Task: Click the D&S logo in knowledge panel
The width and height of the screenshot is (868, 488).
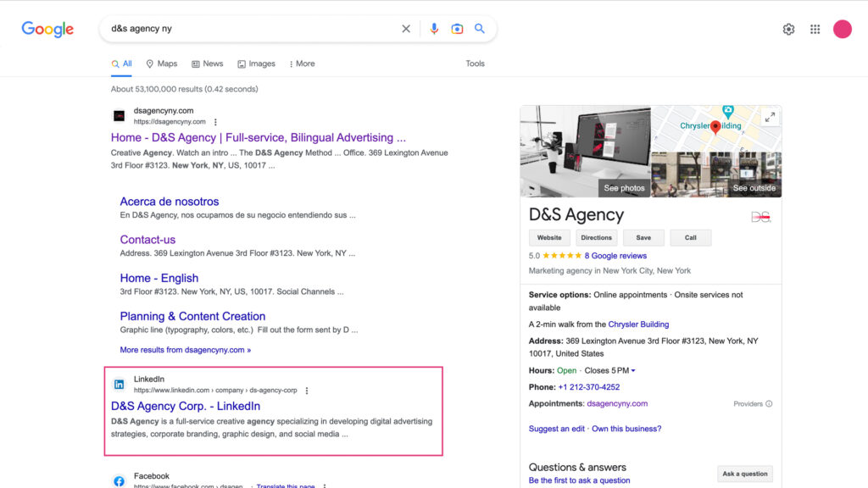Action: tap(761, 217)
